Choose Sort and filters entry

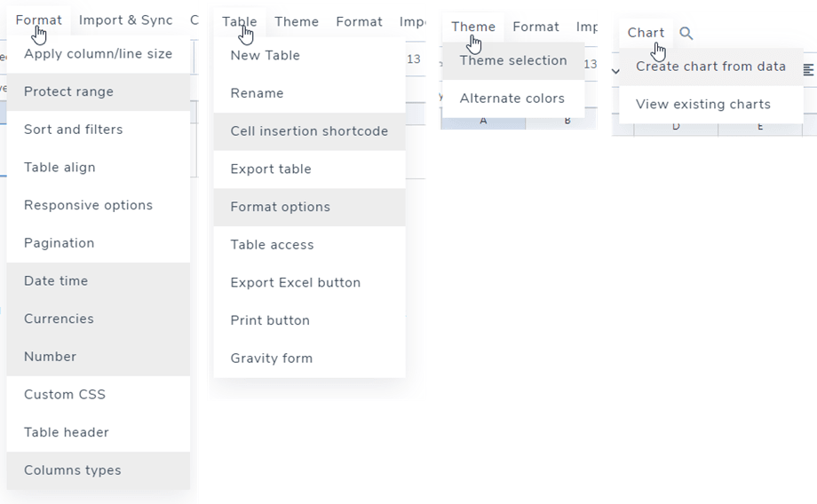73,130
